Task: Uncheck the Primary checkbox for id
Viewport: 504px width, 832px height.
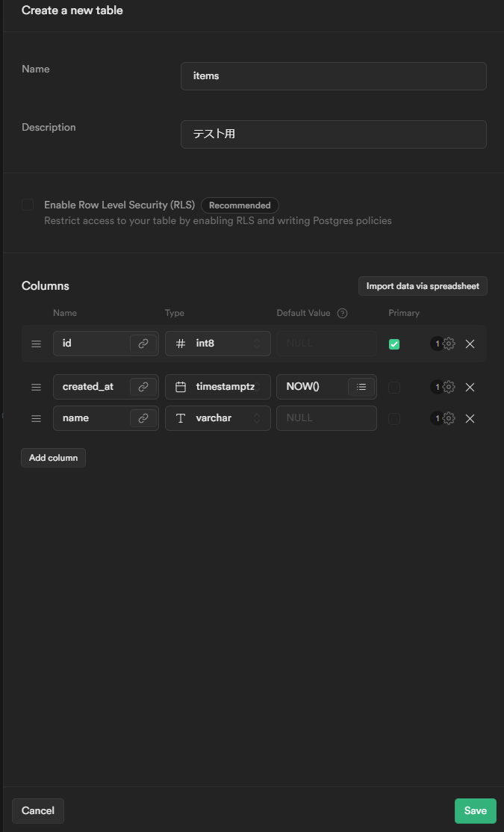Action: coord(394,344)
